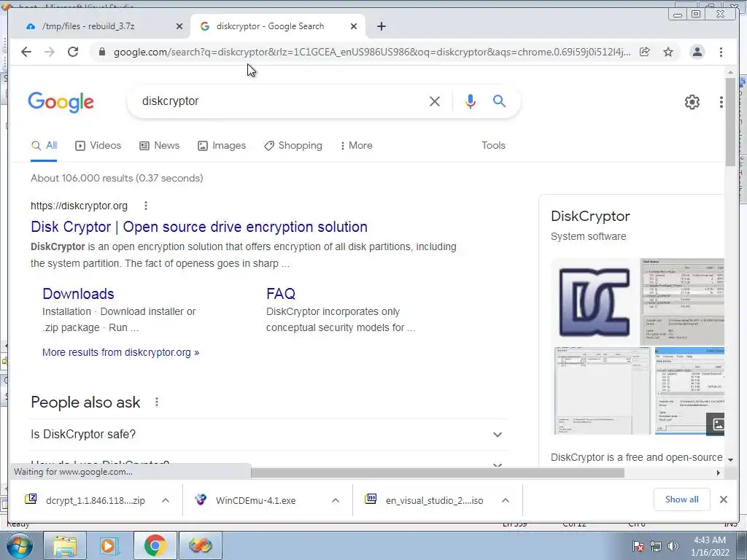Switch to News results
This screenshot has height=560, width=747.
click(159, 146)
